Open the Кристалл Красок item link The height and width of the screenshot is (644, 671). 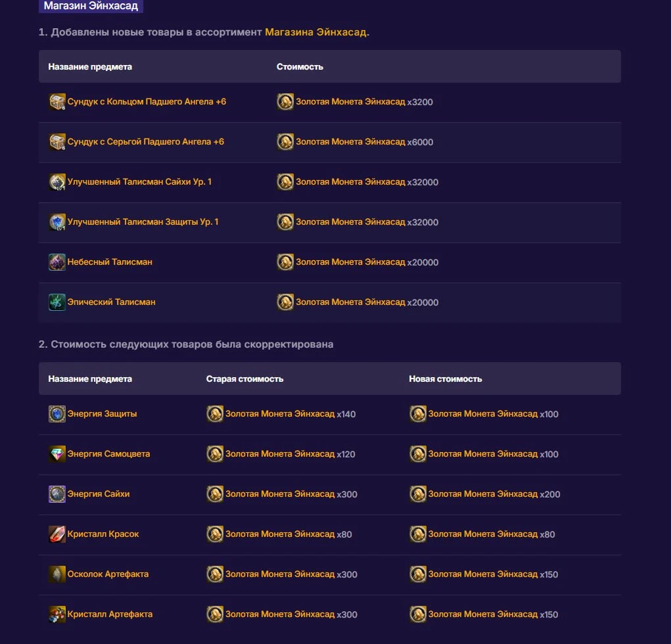click(x=103, y=534)
